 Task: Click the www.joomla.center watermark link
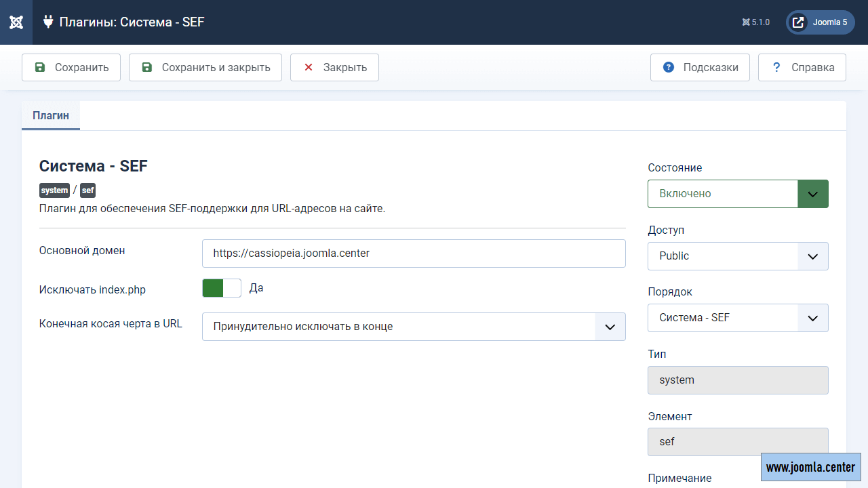810,468
